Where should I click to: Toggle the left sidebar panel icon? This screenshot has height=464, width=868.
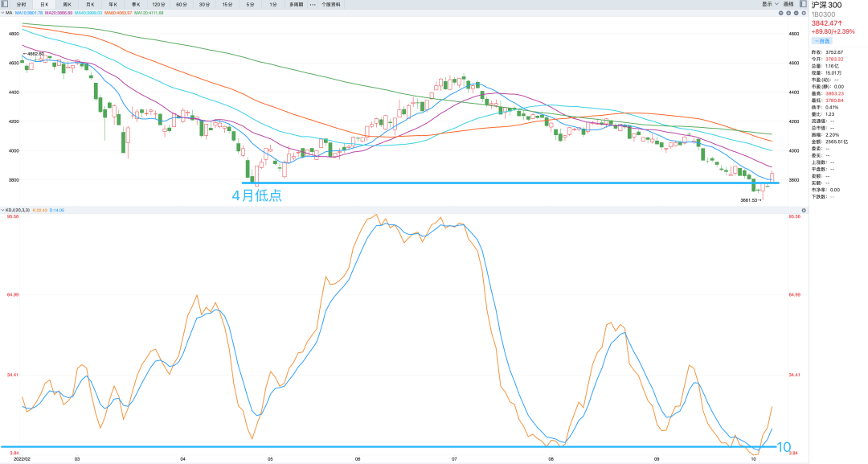coord(6,4)
